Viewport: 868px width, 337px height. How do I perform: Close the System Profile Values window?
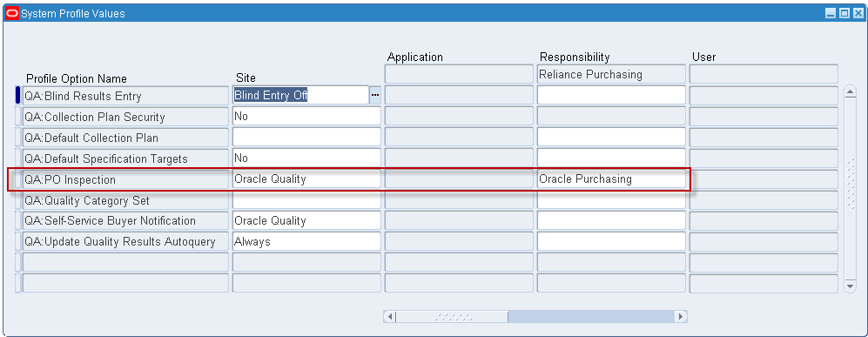(858, 13)
